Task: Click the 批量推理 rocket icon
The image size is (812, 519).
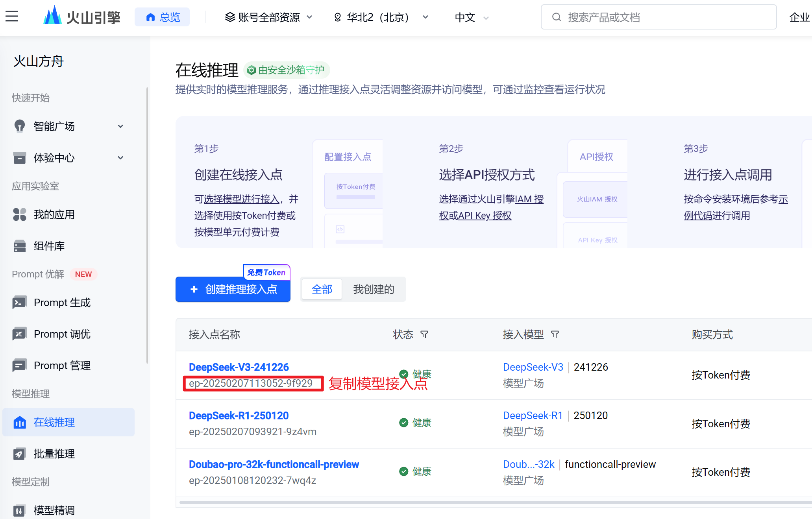Action: tap(19, 454)
